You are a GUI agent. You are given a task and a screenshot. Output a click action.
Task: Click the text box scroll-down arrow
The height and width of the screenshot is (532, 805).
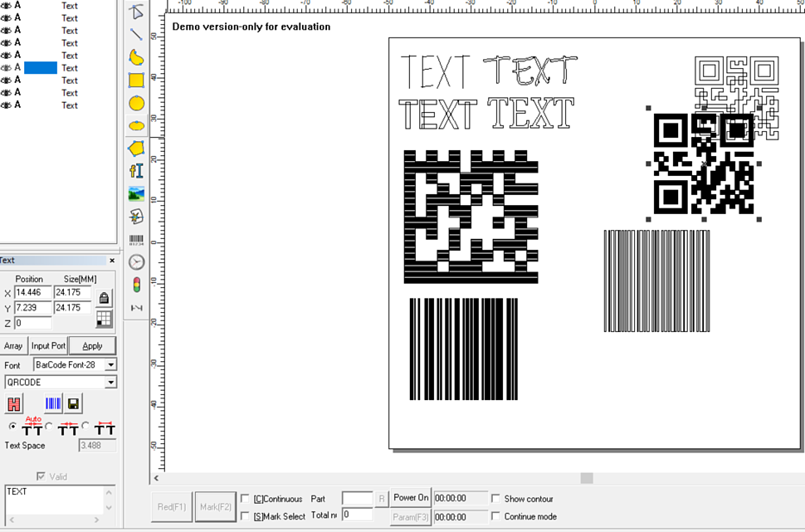click(x=109, y=508)
